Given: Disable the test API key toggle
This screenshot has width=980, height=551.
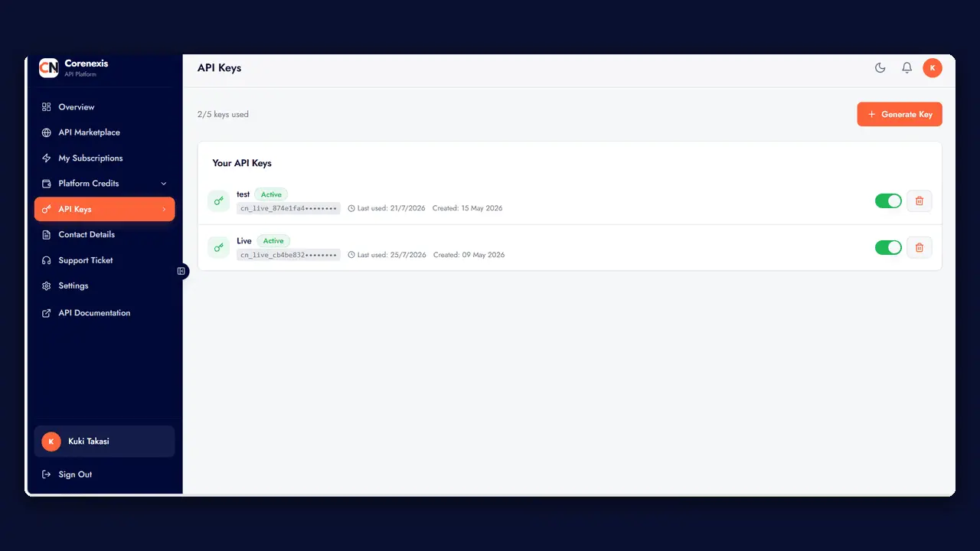Looking at the screenshot, I should point(888,201).
